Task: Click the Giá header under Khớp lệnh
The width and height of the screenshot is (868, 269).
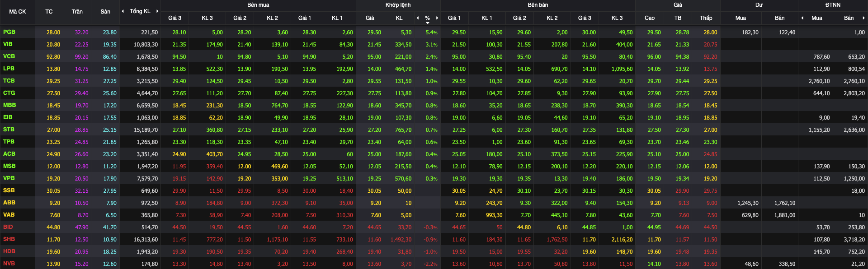Action: [370, 18]
